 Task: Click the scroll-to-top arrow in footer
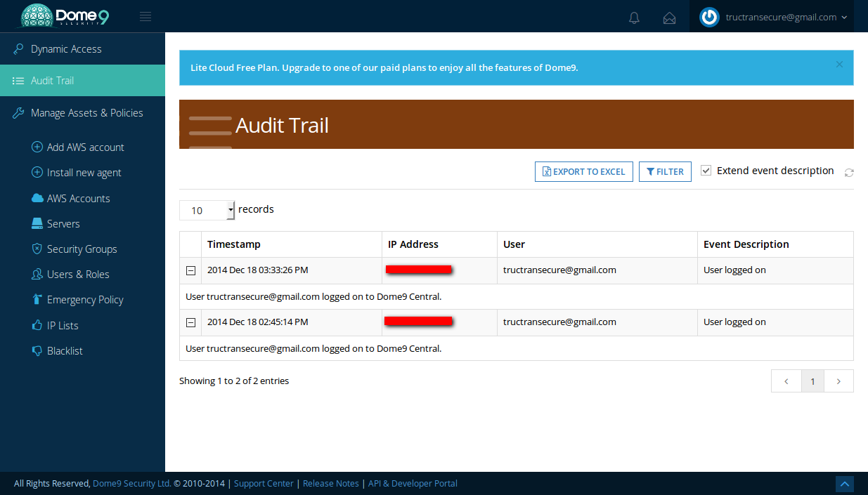845,484
